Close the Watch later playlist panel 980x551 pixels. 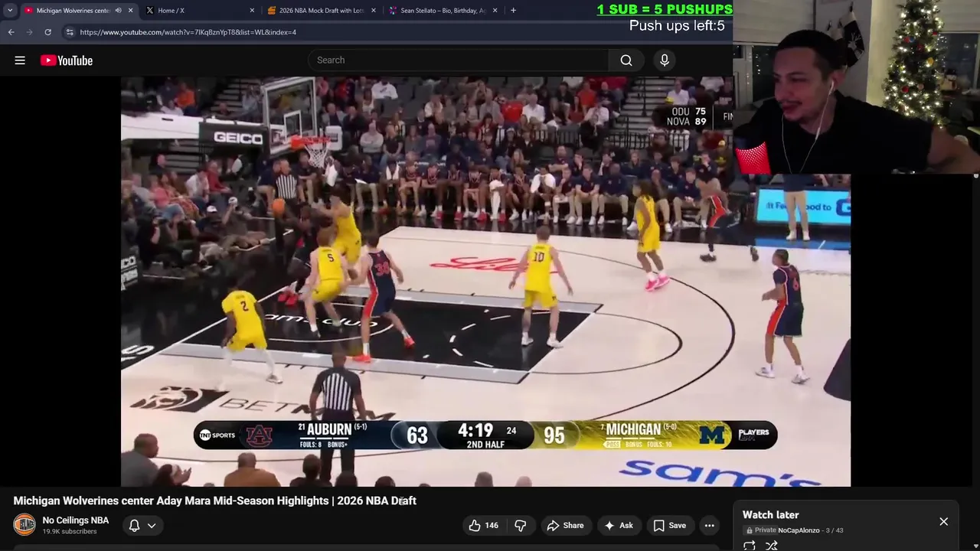tap(943, 522)
